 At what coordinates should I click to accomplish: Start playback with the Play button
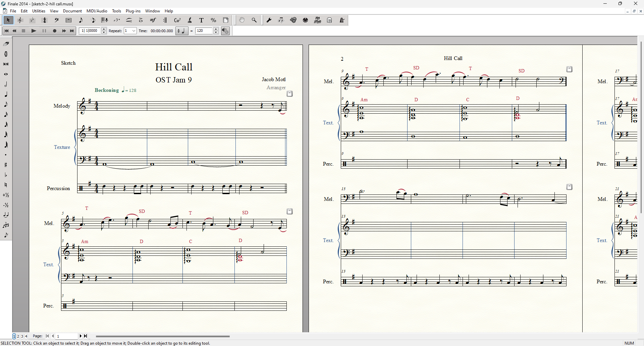pos(34,31)
